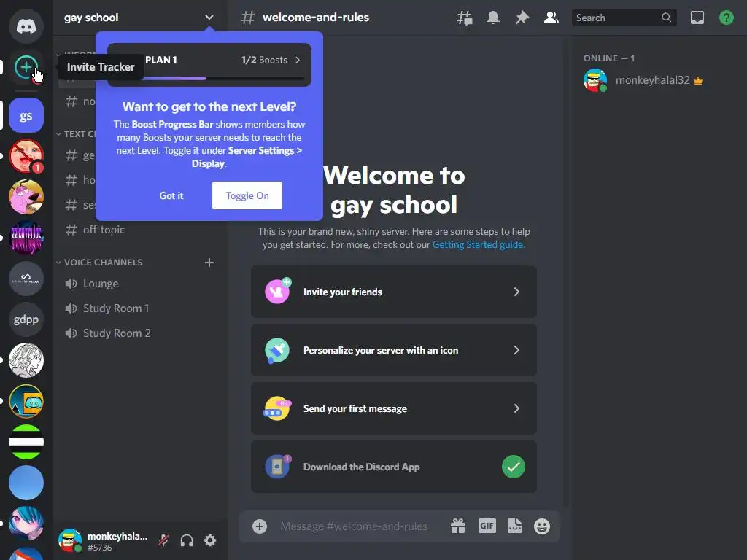Image resolution: width=747 pixels, height=560 pixels.
Task: Collapse Text Channels category
Action: click(76, 134)
